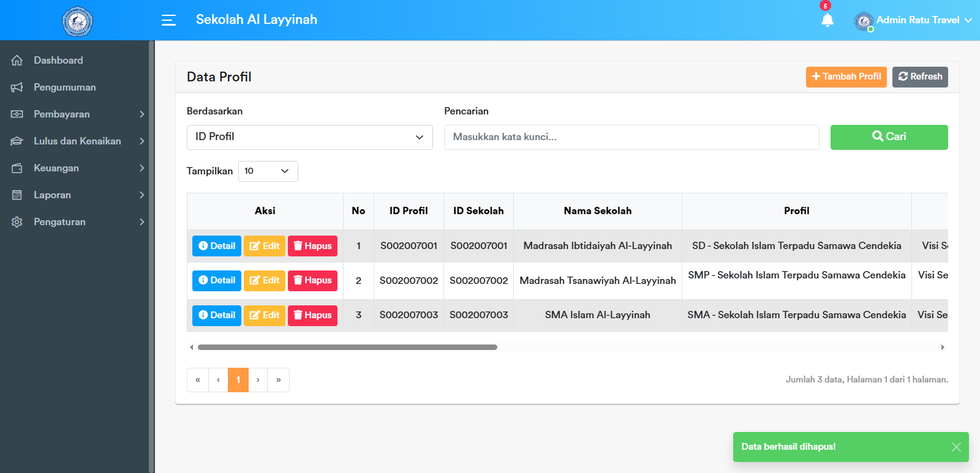Edit the Madrasah Tsanawiyah Al-Layyinah profile
This screenshot has height=473, width=980.
[x=265, y=281]
